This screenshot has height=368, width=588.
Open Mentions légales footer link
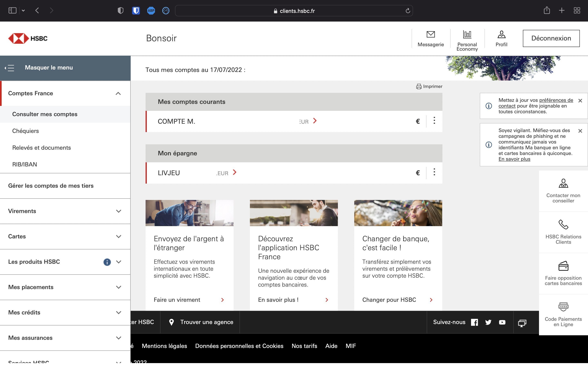point(164,346)
